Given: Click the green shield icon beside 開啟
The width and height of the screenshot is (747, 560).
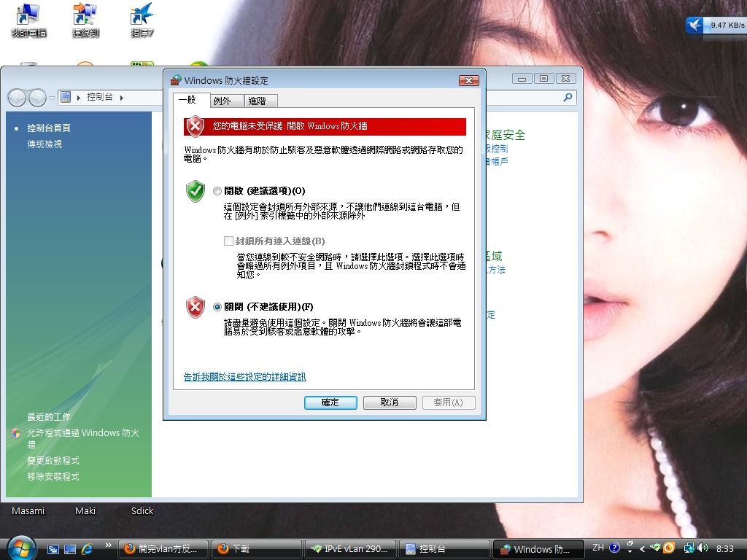Looking at the screenshot, I should click(196, 191).
